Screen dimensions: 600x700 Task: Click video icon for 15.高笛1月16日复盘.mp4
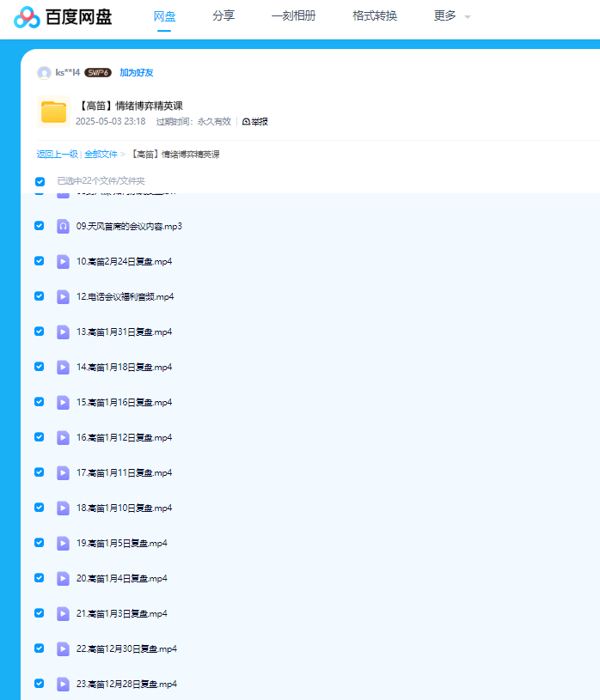pos(63,402)
